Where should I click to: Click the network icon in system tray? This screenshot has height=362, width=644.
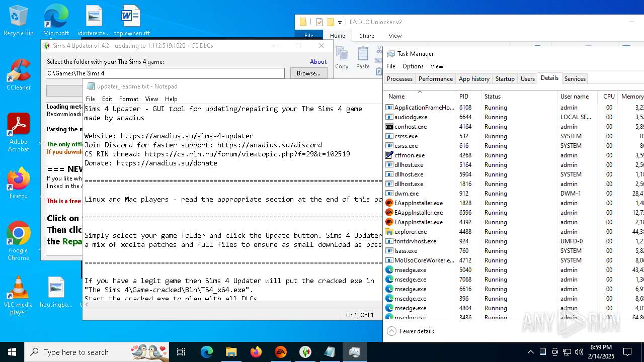[567, 352]
